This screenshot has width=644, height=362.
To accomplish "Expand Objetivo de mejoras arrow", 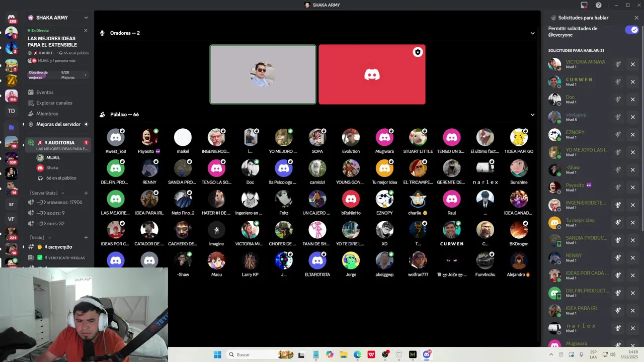I will [85, 75].
